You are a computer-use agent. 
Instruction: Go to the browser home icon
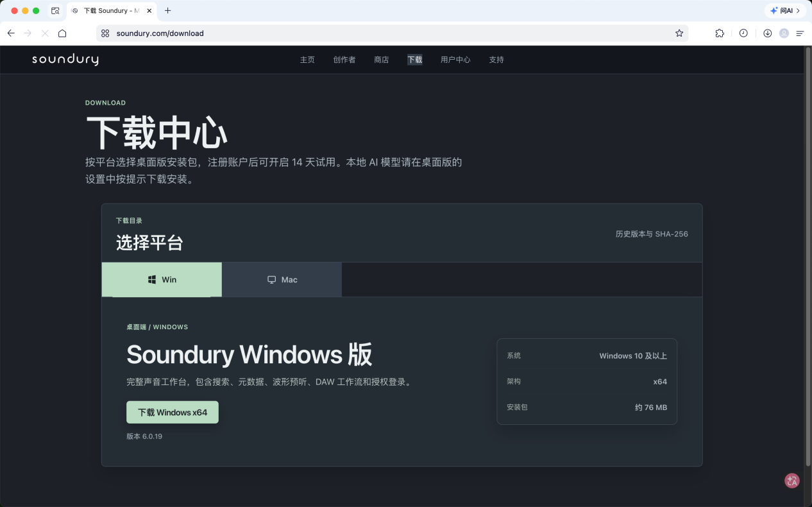click(x=62, y=33)
